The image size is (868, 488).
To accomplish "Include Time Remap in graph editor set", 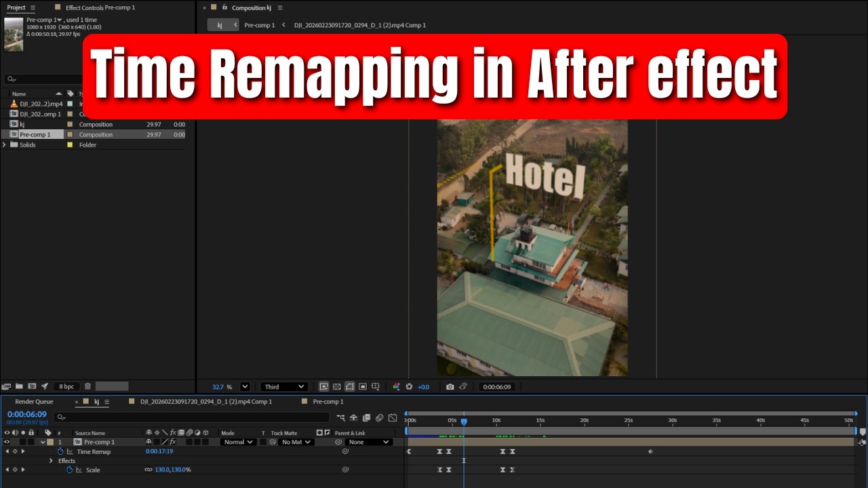I will [x=69, y=451].
